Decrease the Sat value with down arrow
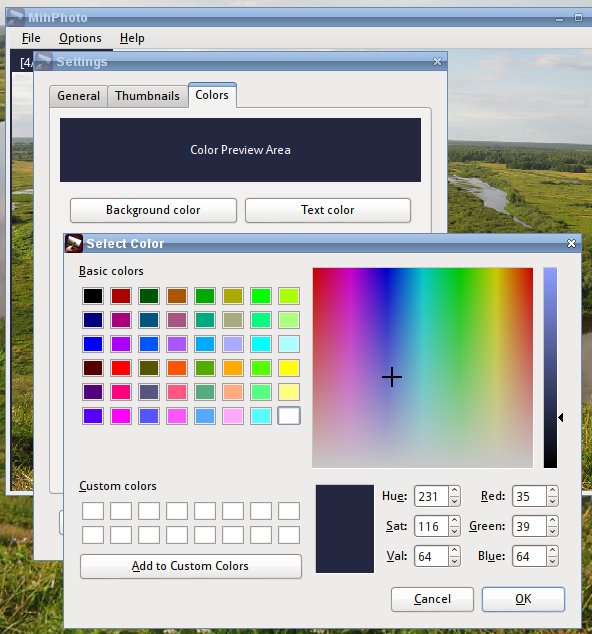The image size is (592, 634). [x=455, y=531]
